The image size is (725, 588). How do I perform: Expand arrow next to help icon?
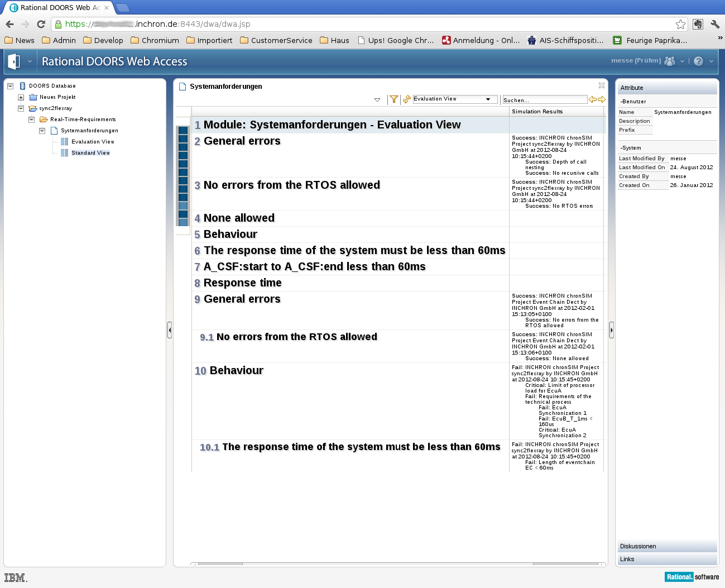pyautogui.click(x=711, y=61)
